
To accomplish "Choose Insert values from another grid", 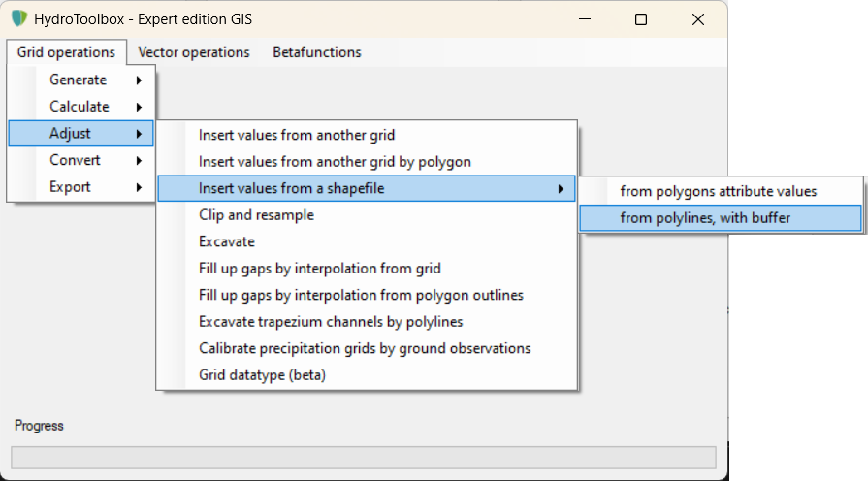I will (x=297, y=136).
